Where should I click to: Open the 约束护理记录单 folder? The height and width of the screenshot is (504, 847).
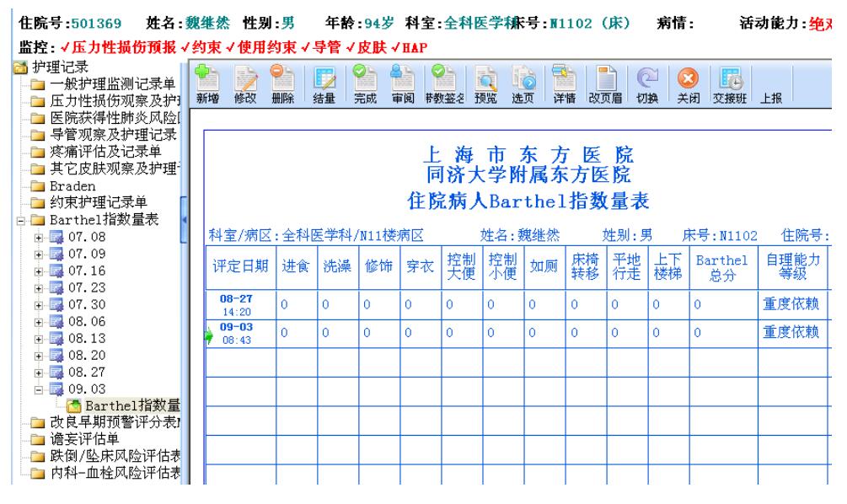coord(88,202)
